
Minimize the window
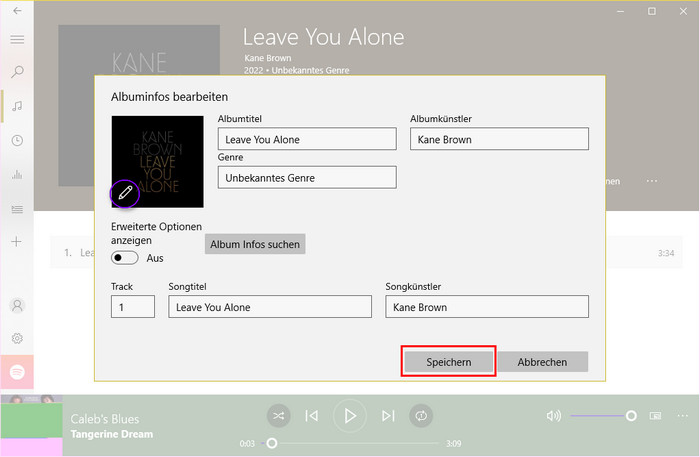point(621,11)
